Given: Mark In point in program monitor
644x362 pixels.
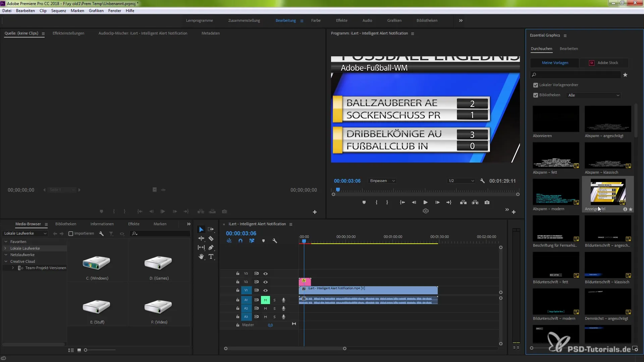Looking at the screenshot, I should pyautogui.click(x=376, y=202).
